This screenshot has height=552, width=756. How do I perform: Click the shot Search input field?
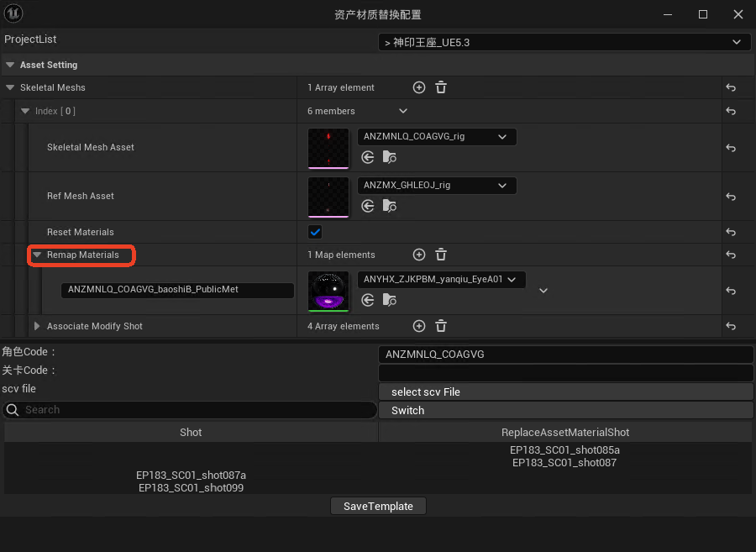[193, 410]
